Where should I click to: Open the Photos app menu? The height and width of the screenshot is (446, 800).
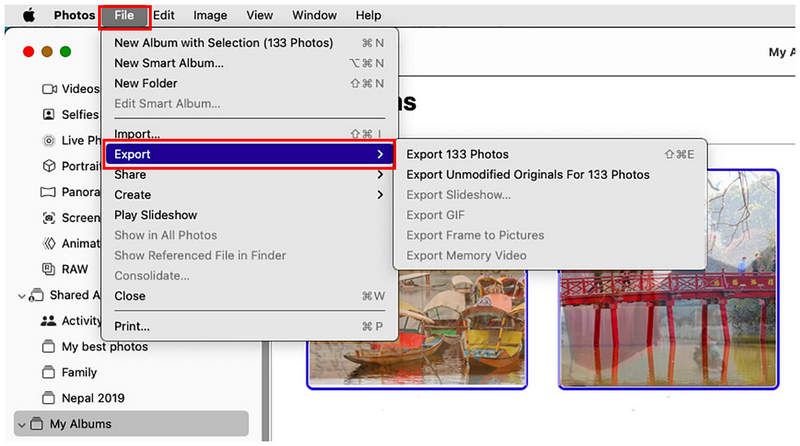(74, 15)
